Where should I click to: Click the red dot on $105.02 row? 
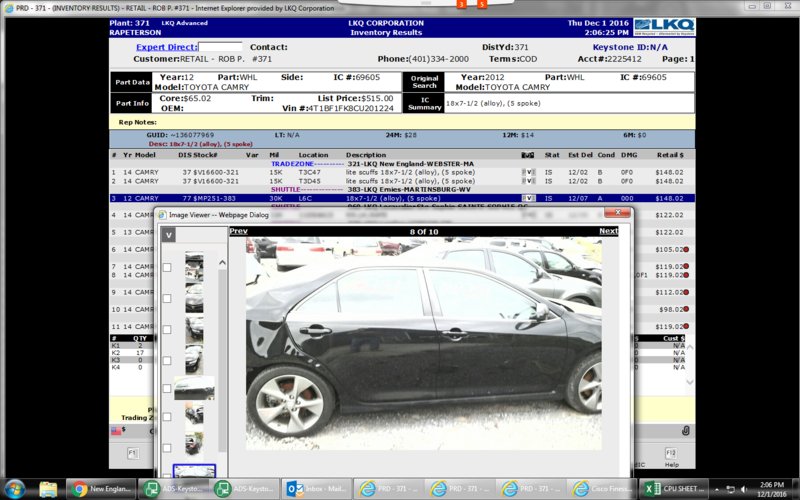[x=686, y=249]
